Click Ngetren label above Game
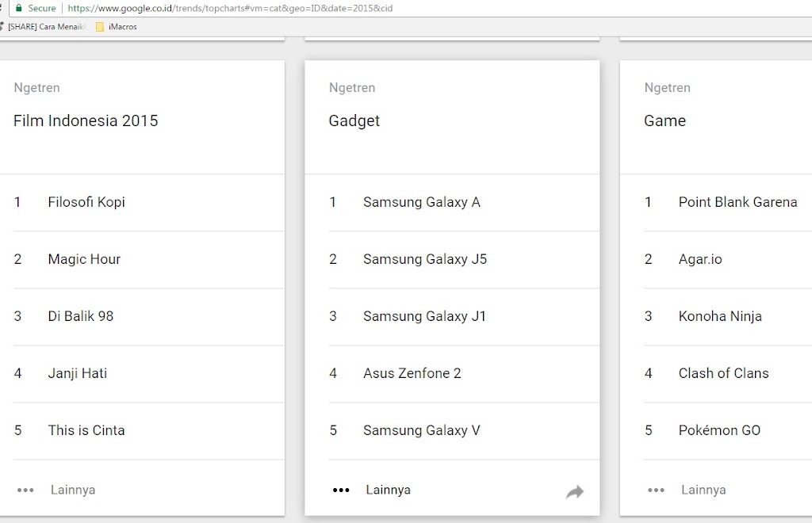This screenshot has width=812, height=523. pyautogui.click(x=668, y=88)
